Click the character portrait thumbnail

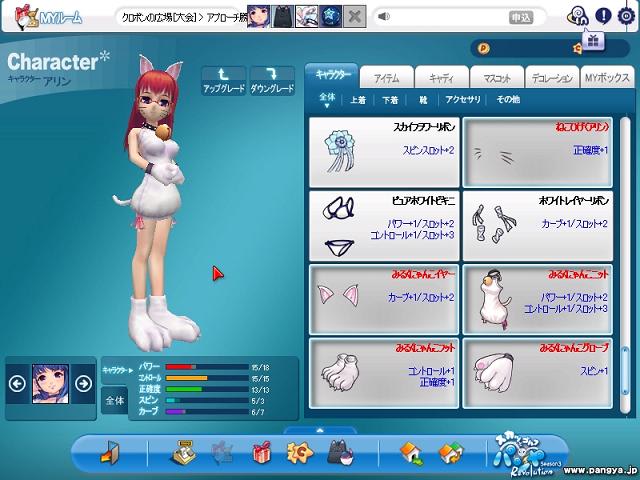[x=50, y=384]
